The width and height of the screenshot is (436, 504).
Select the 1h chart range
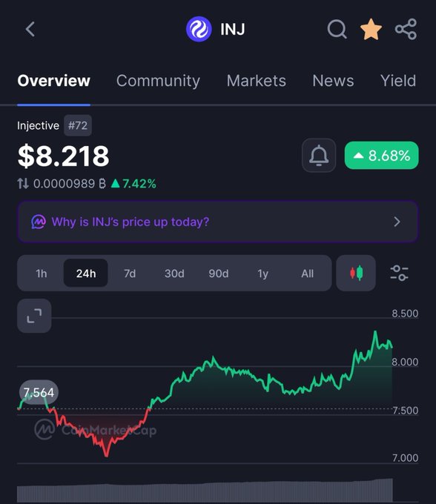tap(42, 273)
